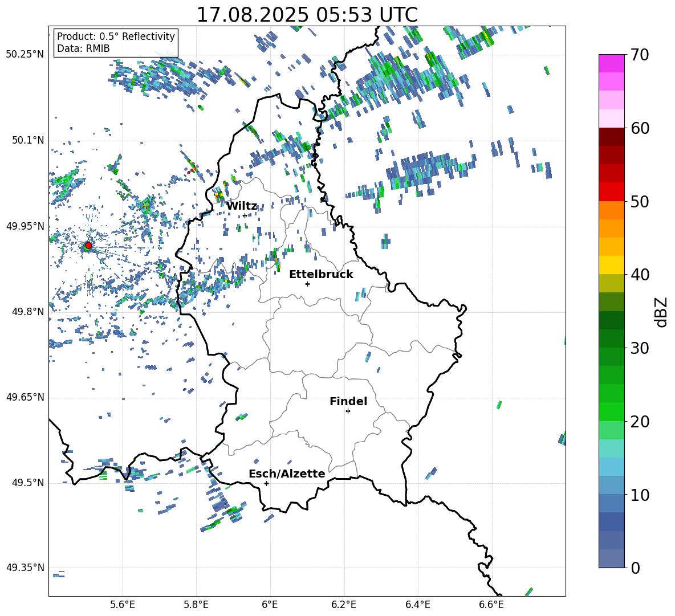Click the 49.8°N latitude label
The height and width of the screenshot is (616, 675).
[28, 312]
